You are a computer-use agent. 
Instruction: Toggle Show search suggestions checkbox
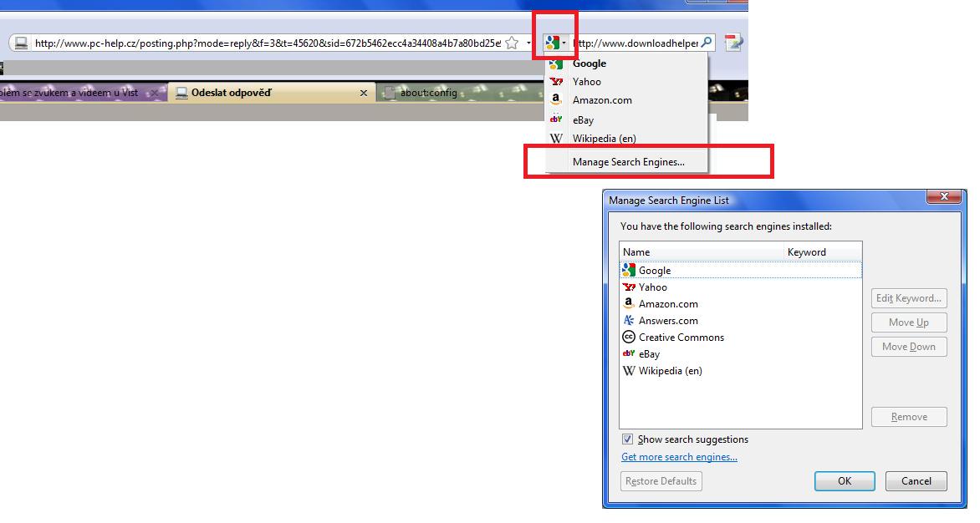(x=627, y=439)
